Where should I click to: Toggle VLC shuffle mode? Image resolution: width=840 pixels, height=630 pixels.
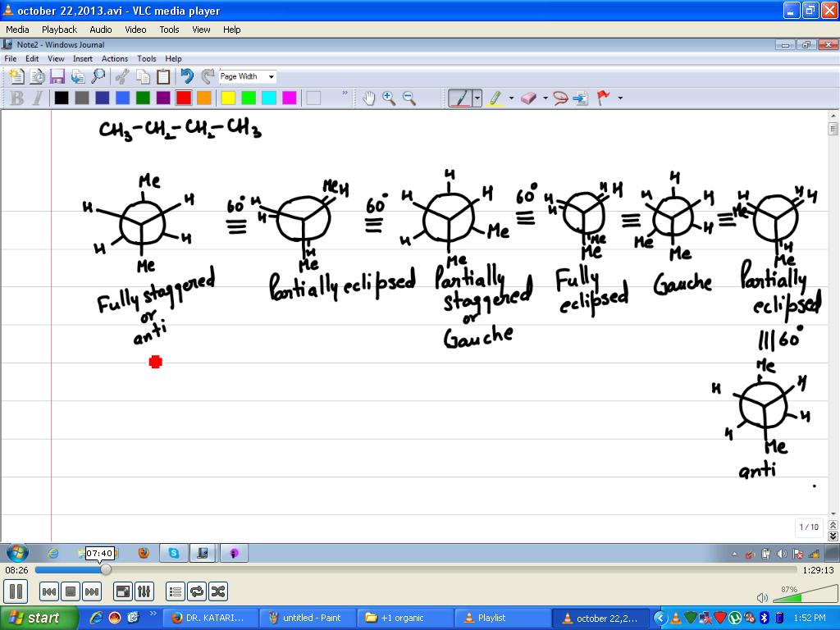click(218, 591)
